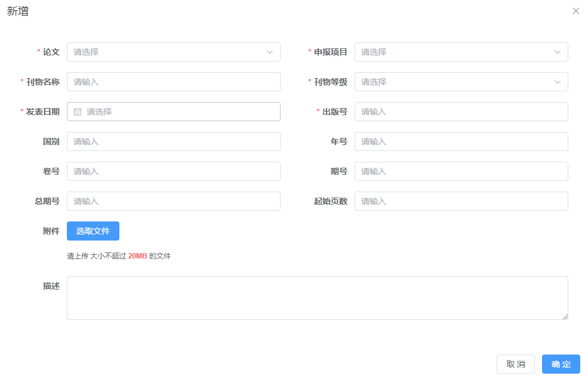The image size is (588, 382).
Task: Open the 发表日期 date picker field
Action: 179,112
